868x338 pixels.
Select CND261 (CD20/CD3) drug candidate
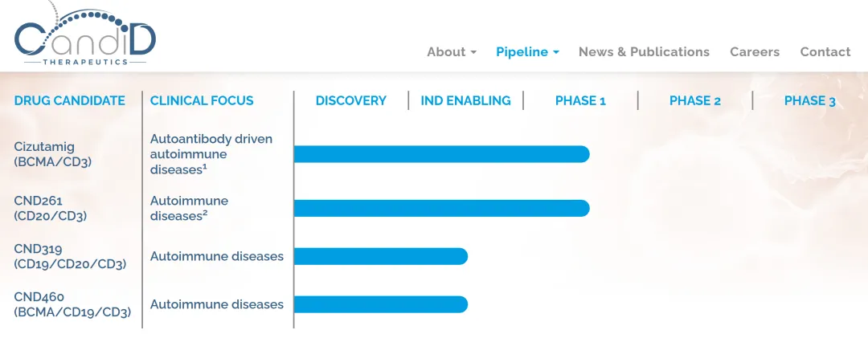[x=51, y=209]
